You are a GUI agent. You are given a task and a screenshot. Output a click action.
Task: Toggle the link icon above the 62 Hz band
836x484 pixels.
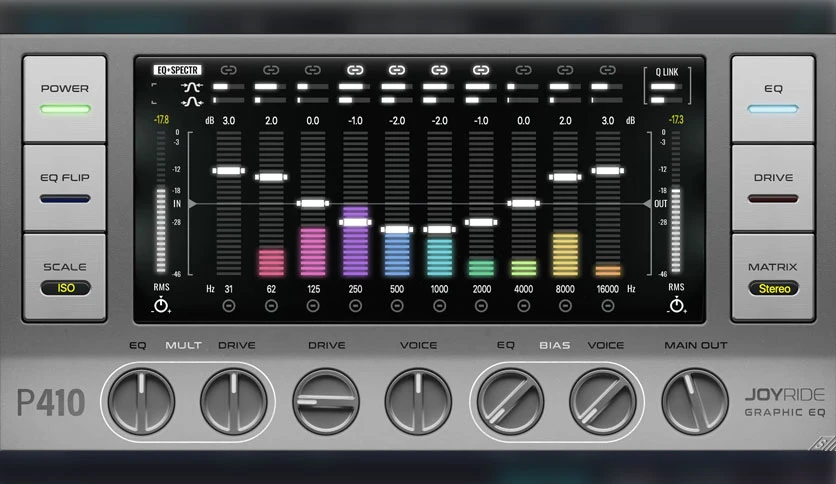point(271,70)
